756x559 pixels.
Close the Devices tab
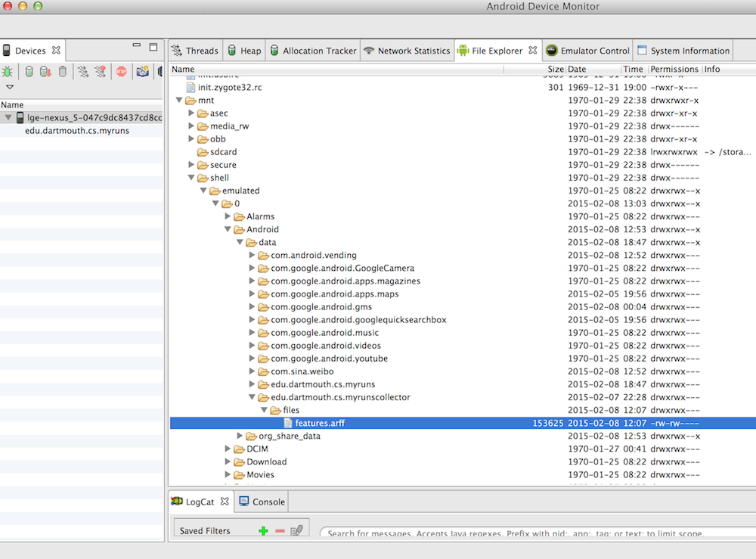tap(57, 50)
